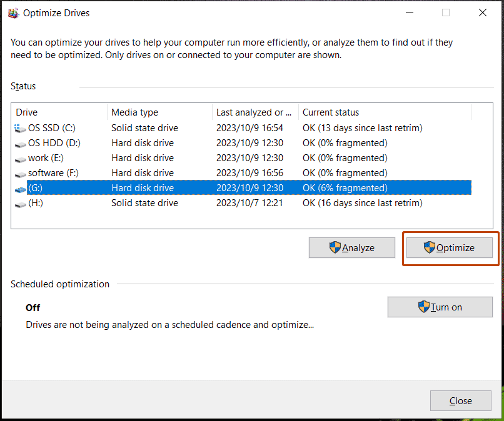This screenshot has height=421, width=504.
Task: Click 'OK (6% fragmented)' status cell
Action: (345, 188)
